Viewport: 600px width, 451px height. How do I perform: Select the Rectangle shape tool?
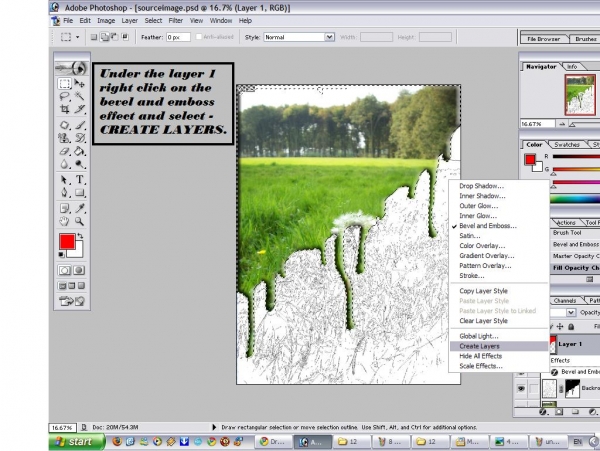pos(79,192)
